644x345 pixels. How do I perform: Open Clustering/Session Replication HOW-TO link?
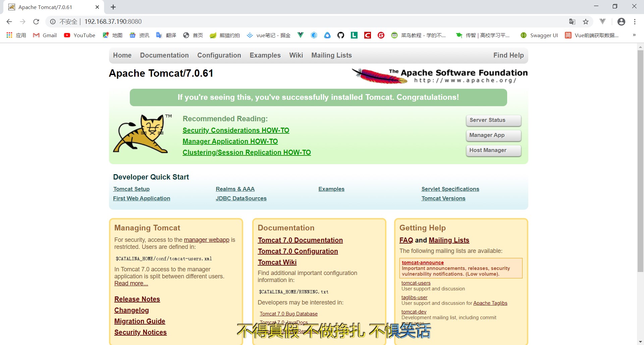[x=247, y=152]
